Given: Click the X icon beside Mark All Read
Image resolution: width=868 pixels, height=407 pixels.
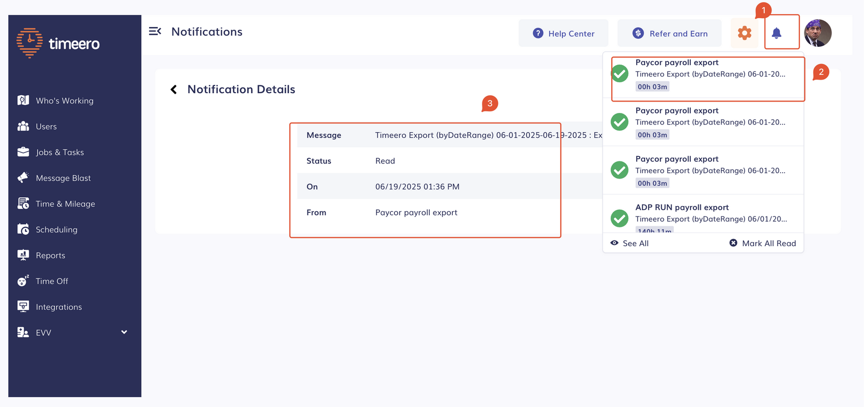Looking at the screenshot, I should click(x=733, y=243).
